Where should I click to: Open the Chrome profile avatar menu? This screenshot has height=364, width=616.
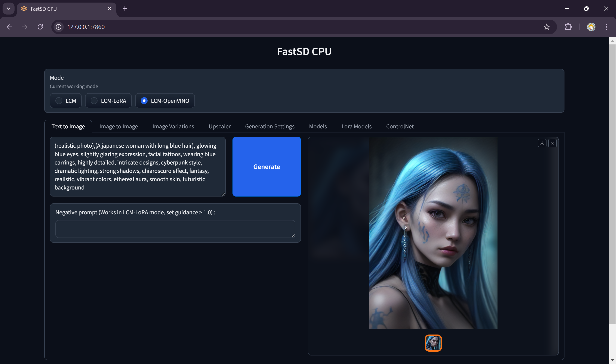coord(591,27)
